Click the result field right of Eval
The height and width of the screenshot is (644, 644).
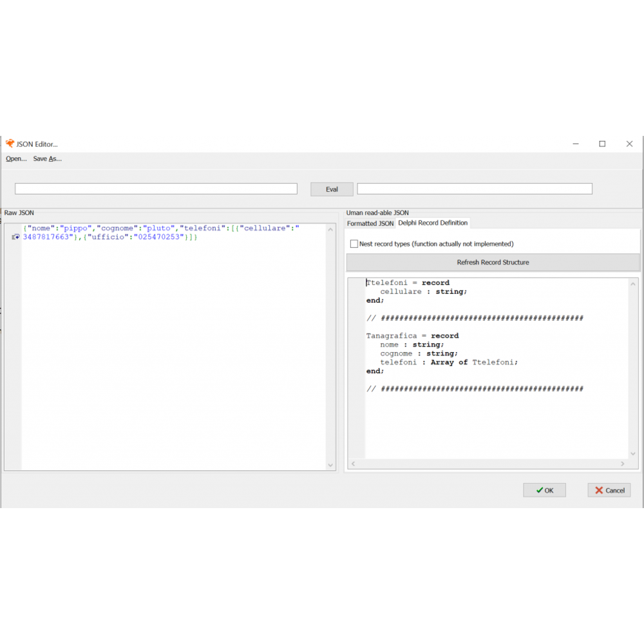475,189
